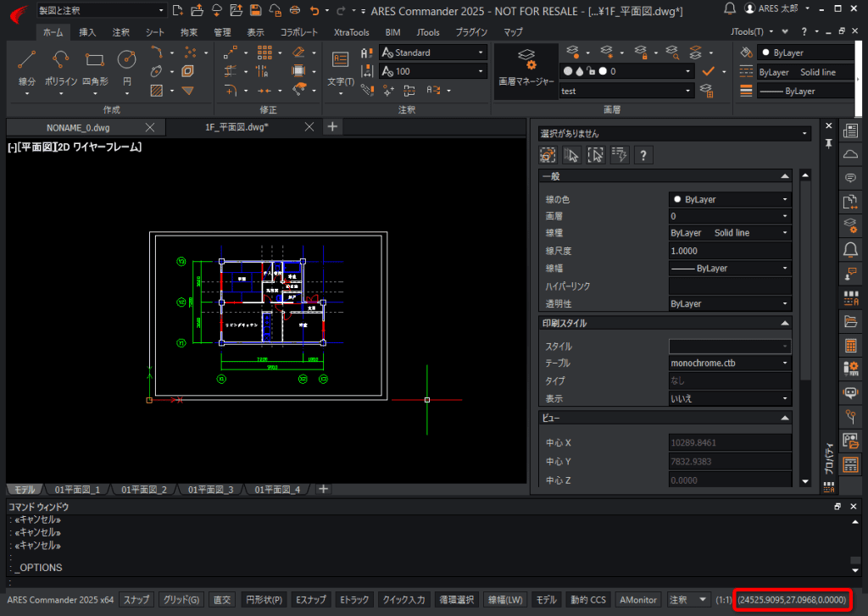Click the 線尺度 1.0000 input field
The image size is (868, 616).
(730, 251)
